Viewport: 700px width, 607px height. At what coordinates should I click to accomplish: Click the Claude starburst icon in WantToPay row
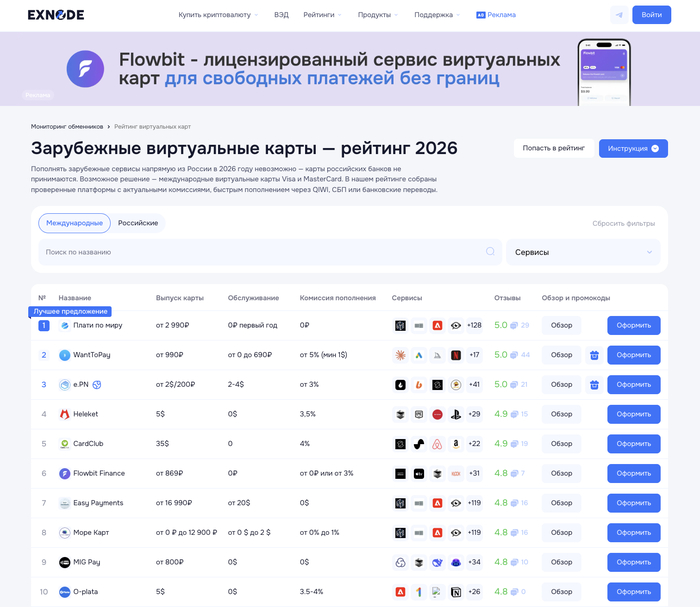[400, 355]
